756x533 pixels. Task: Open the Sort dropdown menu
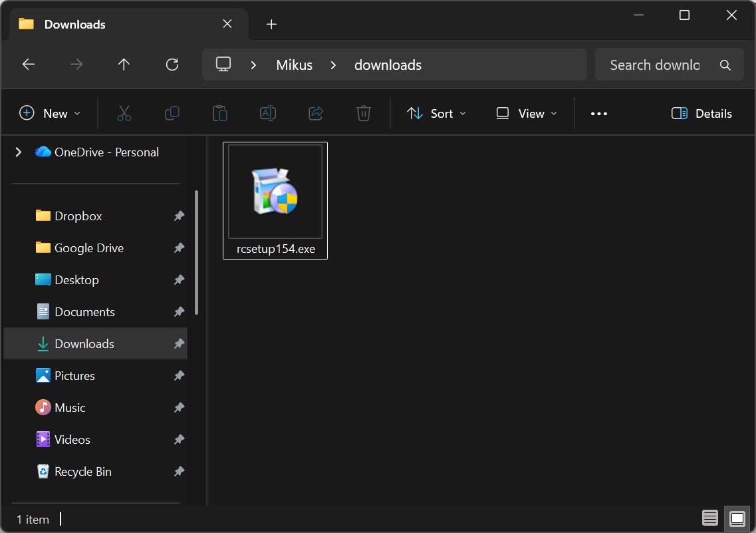(436, 113)
